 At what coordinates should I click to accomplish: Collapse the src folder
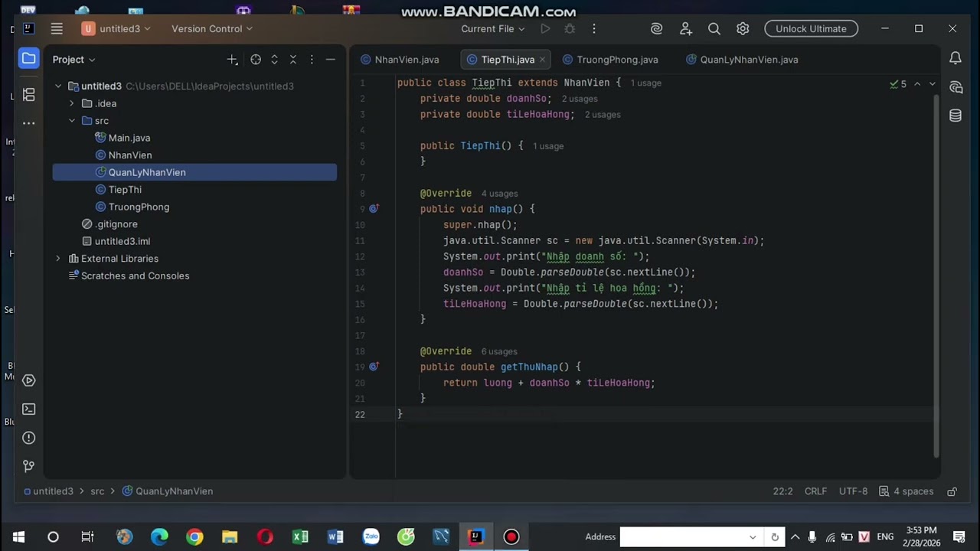click(72, 121)
